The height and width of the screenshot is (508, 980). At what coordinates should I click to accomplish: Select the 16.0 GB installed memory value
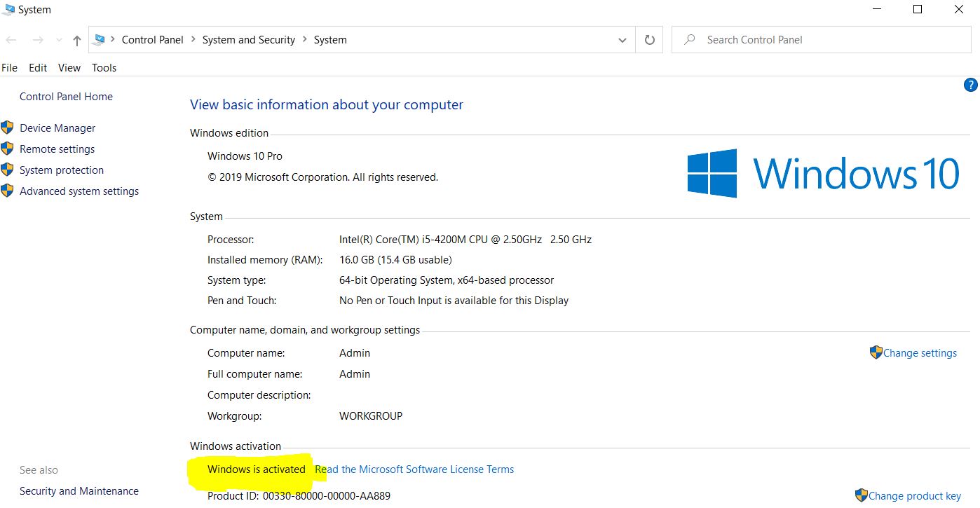click(x=395, y=260)
